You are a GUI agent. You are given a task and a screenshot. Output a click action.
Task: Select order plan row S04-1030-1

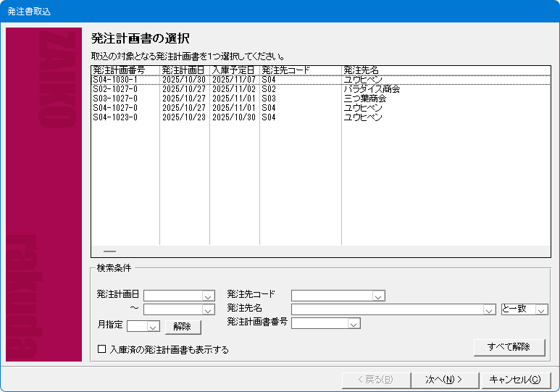coord(115,80)
